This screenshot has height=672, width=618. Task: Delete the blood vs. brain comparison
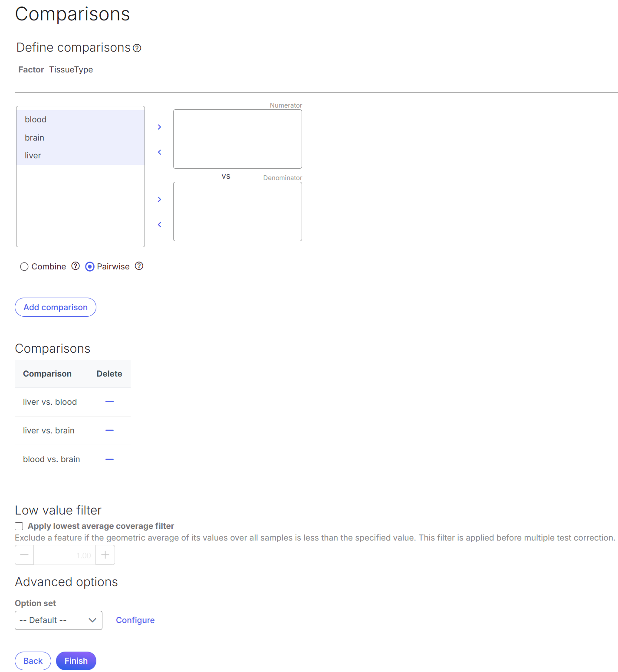coord(109,459)
